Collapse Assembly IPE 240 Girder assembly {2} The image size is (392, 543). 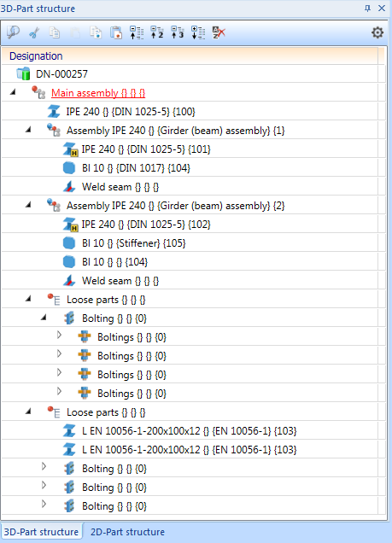28,205
